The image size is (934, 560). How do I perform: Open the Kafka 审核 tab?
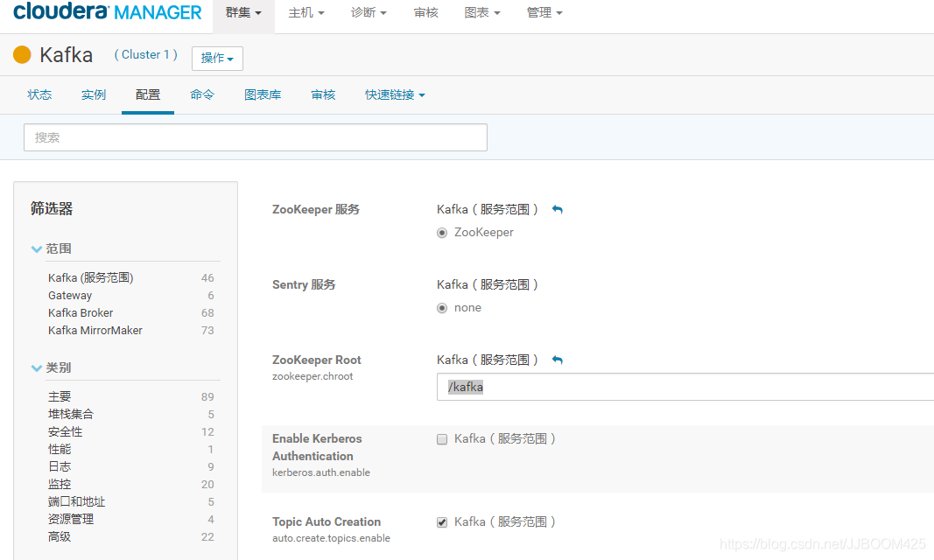point(324,94)
